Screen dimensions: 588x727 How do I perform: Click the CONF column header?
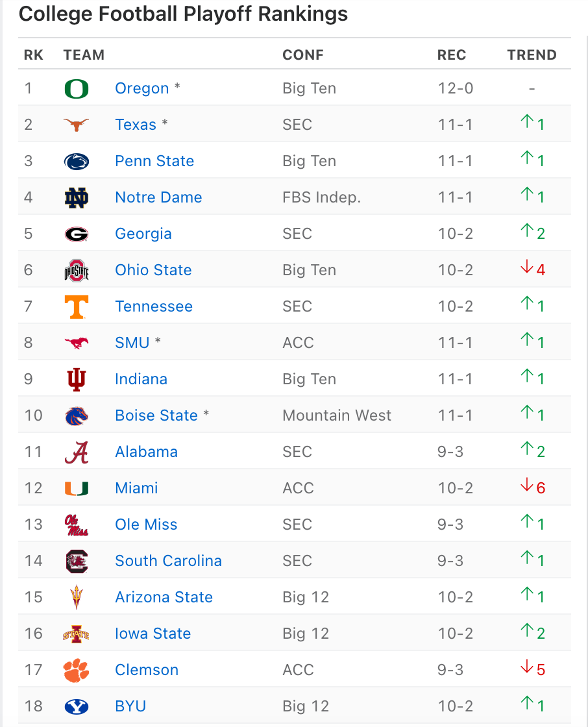click(x=303, y=55)
